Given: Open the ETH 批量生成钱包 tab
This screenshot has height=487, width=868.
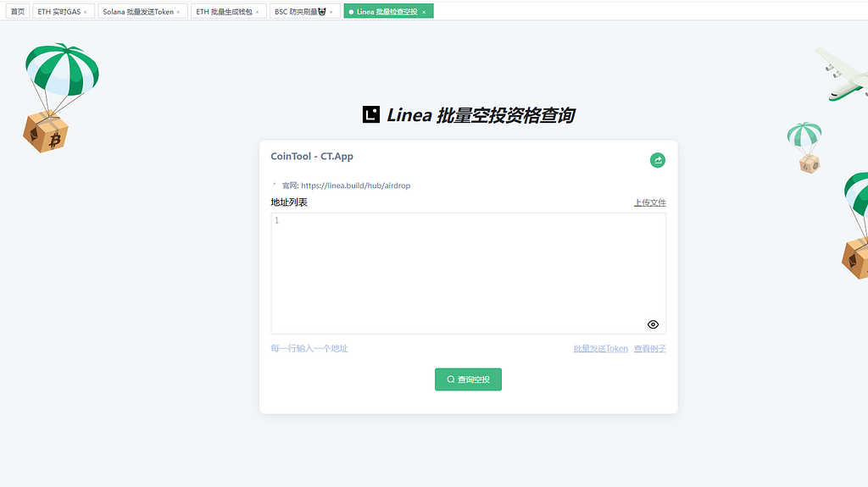Looking at the screenshot, I should pyautogui.click(x=224, y=12).
